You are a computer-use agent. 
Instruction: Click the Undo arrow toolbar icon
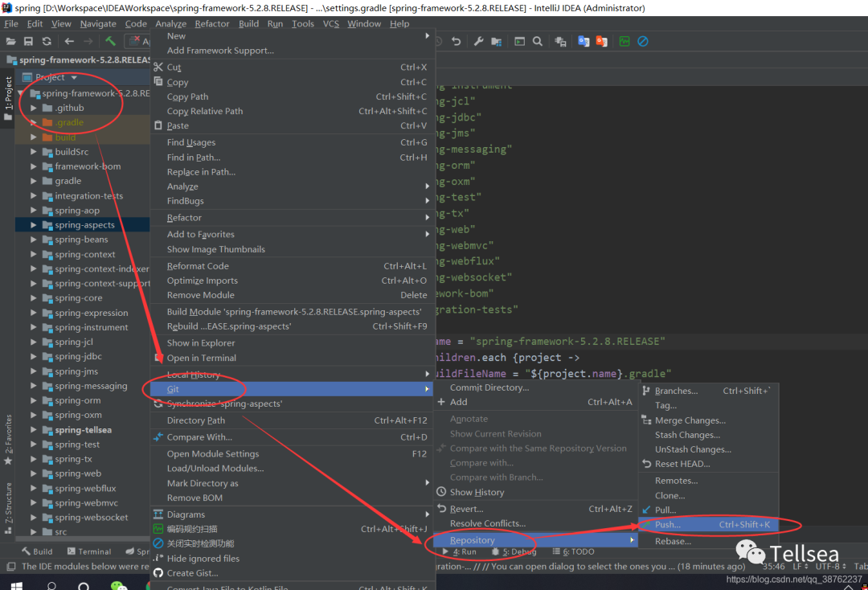[457, 41]
